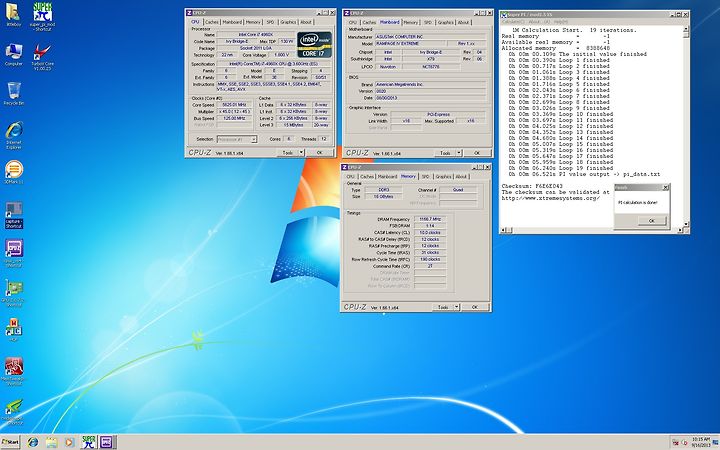
Task: Click the Intel Core i7 logo in CPU-Z
Action: [x=315, y=45]
